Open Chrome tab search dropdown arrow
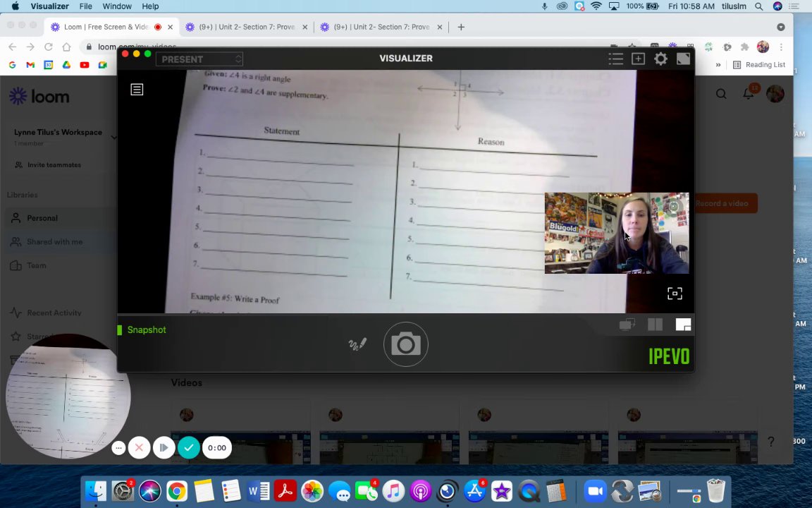The image size is (812, 508). pos(781,27)
